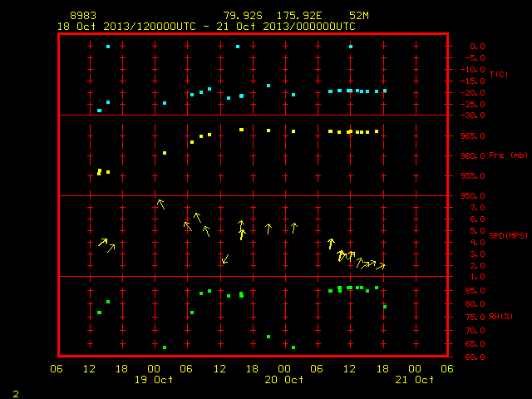532x399 pixels.
Task: Click the T(C) temperature axis label
Action: [x=499, y=74]
